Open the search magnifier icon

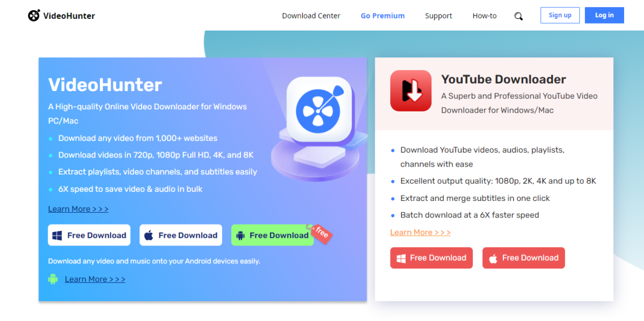click(x=518, y=16)
